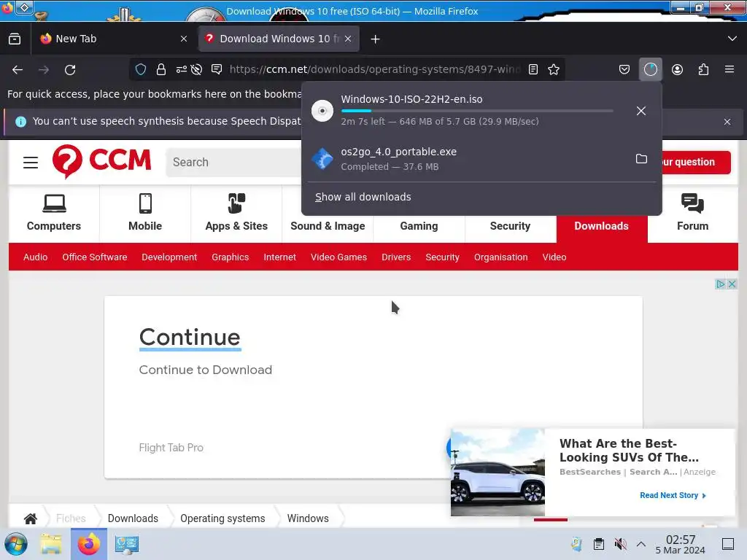
Task: Bookmark this page with star icon
Action: coord(554,69)
